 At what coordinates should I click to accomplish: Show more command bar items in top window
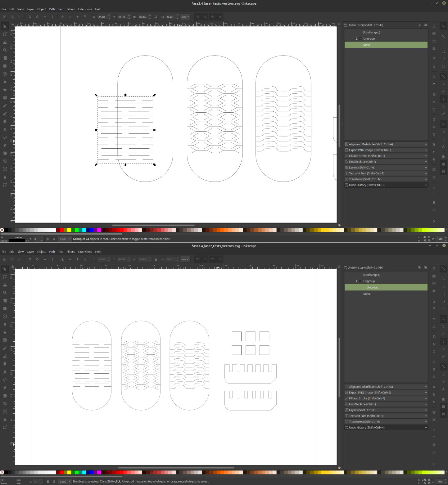tap(434, 222)
